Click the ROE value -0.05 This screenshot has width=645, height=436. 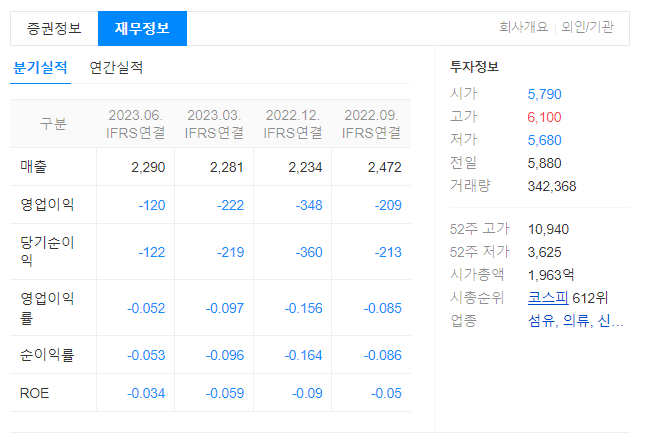point(386,394)
